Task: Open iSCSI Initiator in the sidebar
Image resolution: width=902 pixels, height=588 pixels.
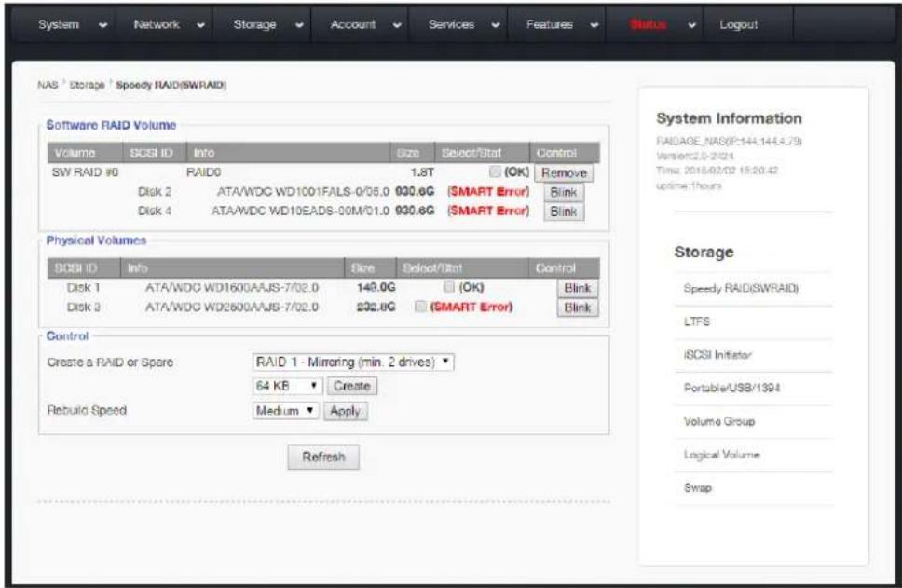Action: tap(717, 355)
